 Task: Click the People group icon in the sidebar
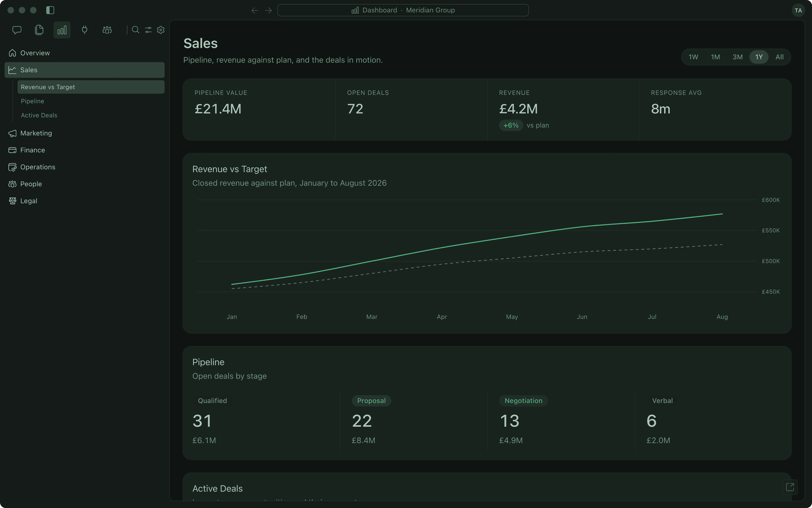(12, 184)
